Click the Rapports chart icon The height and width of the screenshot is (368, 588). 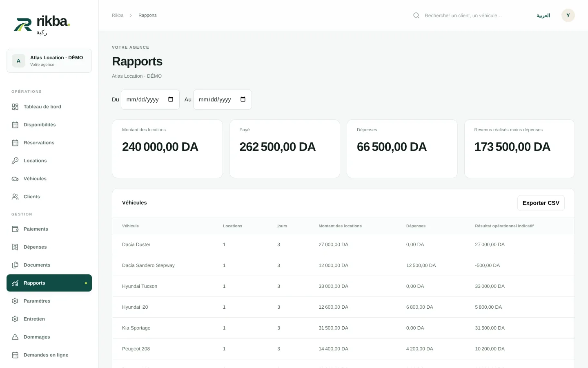click(15, 283)
